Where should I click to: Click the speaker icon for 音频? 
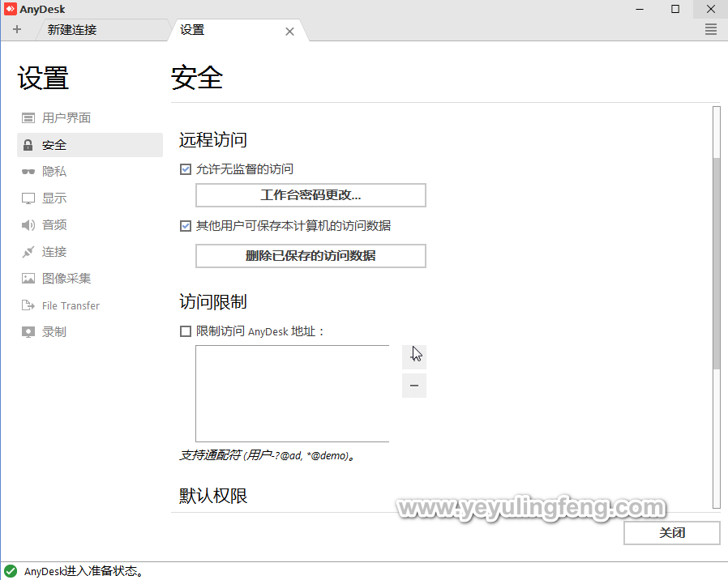click(x=28, y=225)
